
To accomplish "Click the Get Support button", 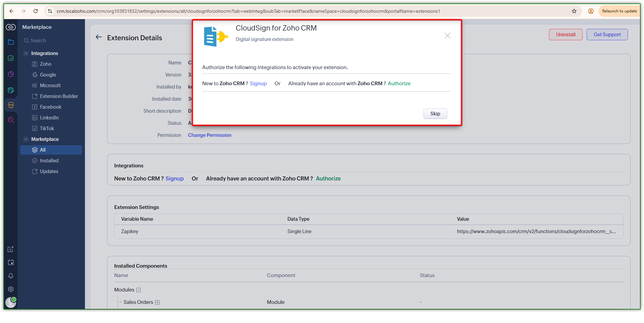I will click(607, 35).
